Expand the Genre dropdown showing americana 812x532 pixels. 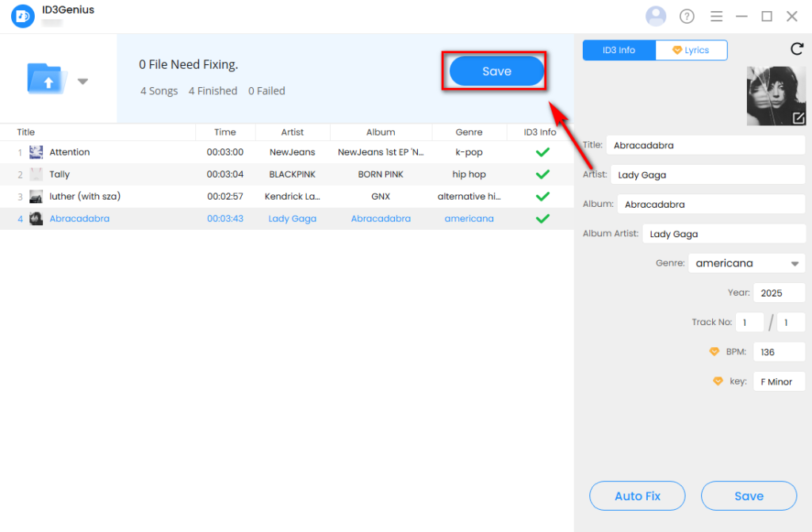[793, 262]
